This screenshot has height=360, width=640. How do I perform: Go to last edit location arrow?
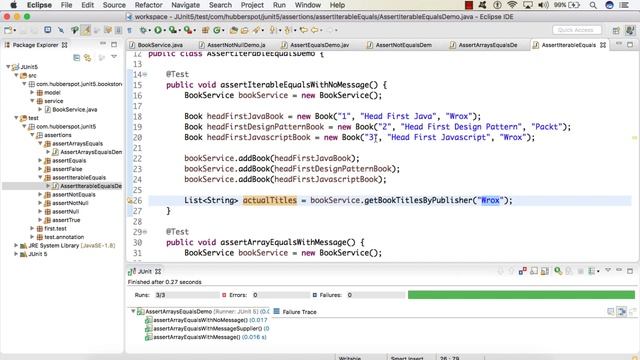click(303, 30)
